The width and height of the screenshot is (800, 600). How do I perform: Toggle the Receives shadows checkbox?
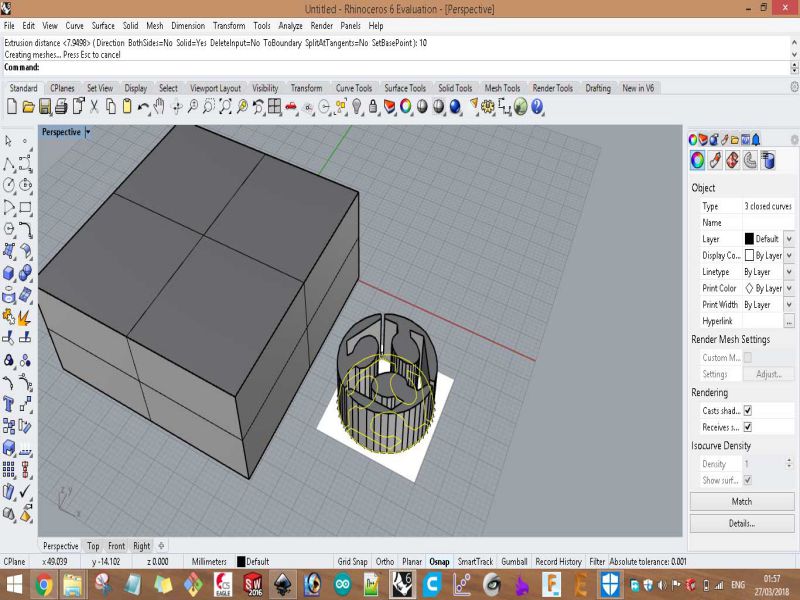tap(747, 427)
